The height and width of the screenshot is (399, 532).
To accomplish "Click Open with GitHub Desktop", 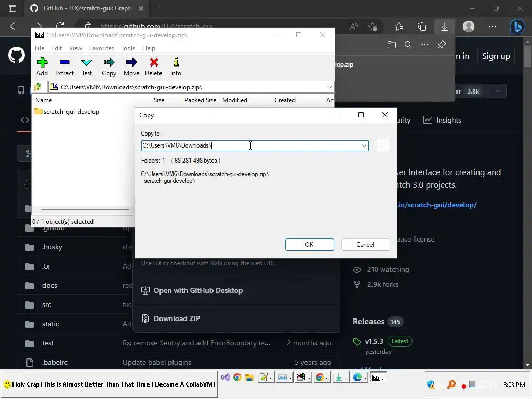I will point(192,291).
